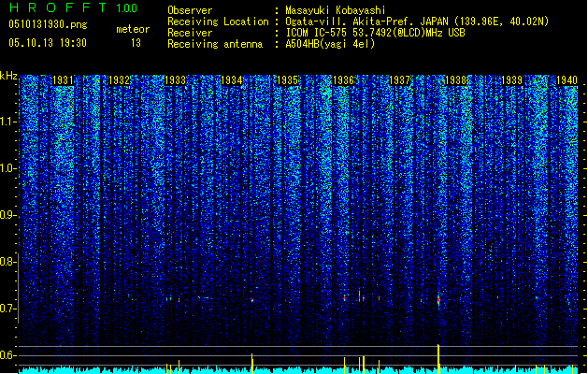Click the 1931 time marker

[63, 80]
